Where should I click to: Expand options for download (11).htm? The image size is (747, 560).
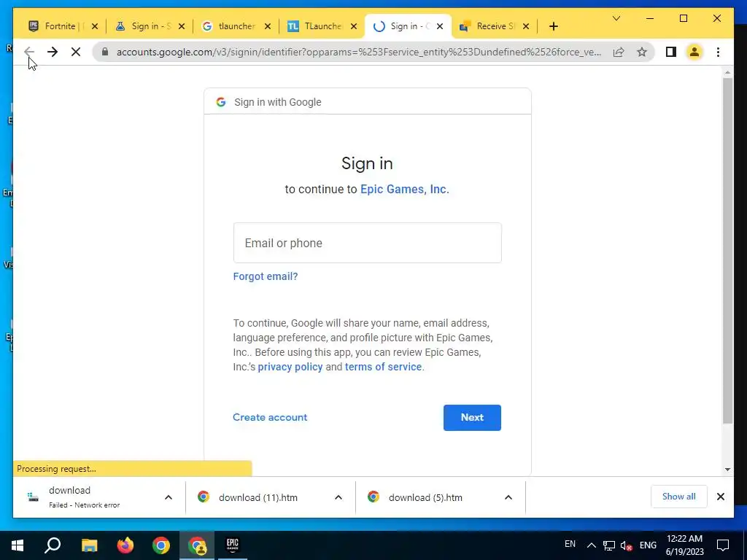pyautogui.click(x=338, y=497)
